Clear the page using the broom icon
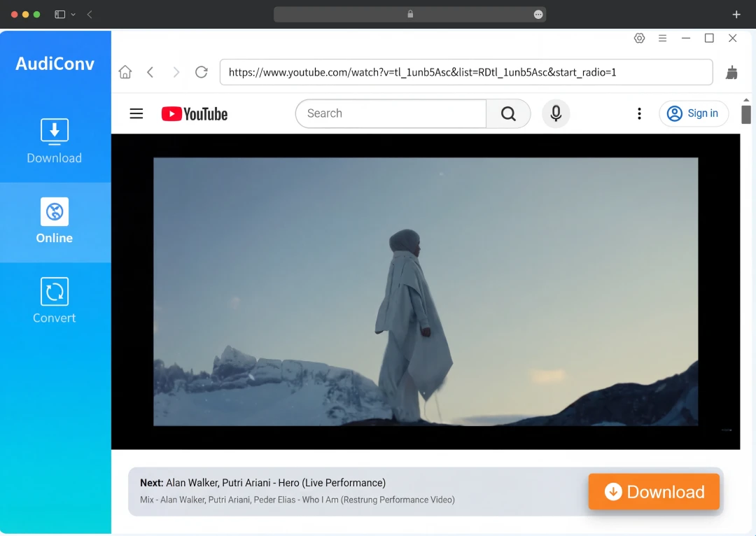 [x=731, y=72]
